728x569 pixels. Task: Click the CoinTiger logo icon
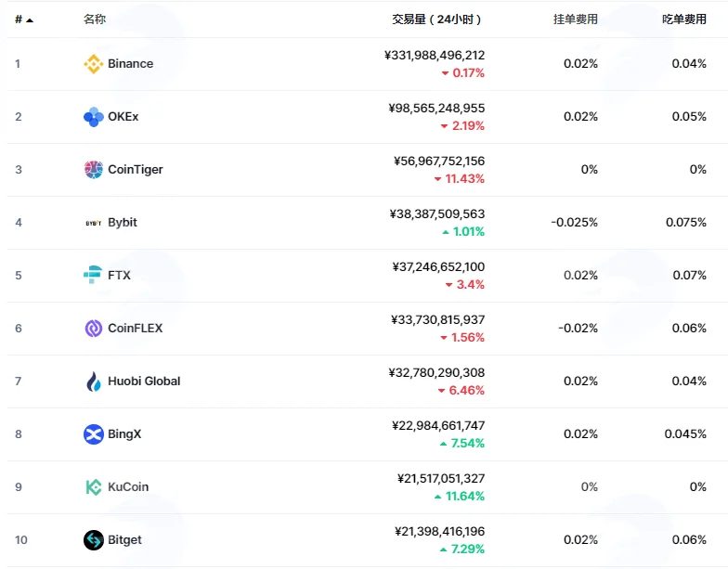pyautogui.click(x=93, y=170)
